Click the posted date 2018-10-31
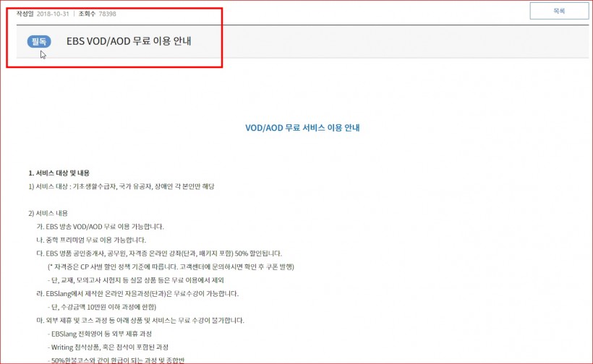 click(53, 14)
